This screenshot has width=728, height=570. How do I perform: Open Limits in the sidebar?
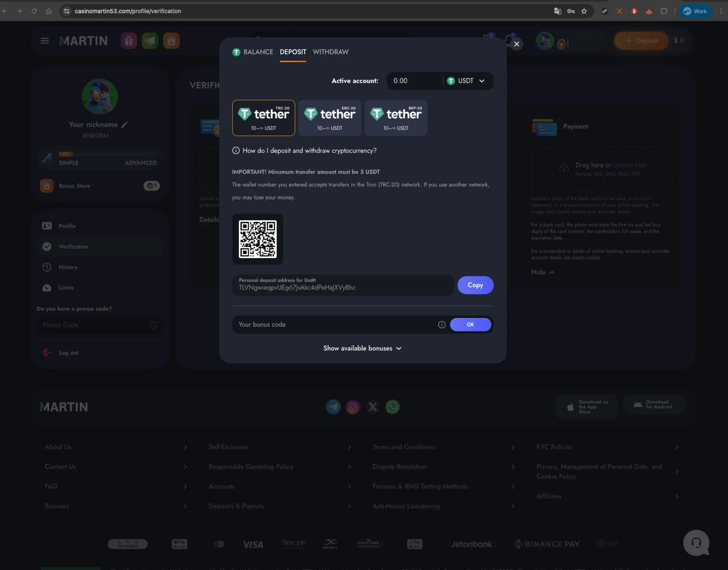pos(100,287)
